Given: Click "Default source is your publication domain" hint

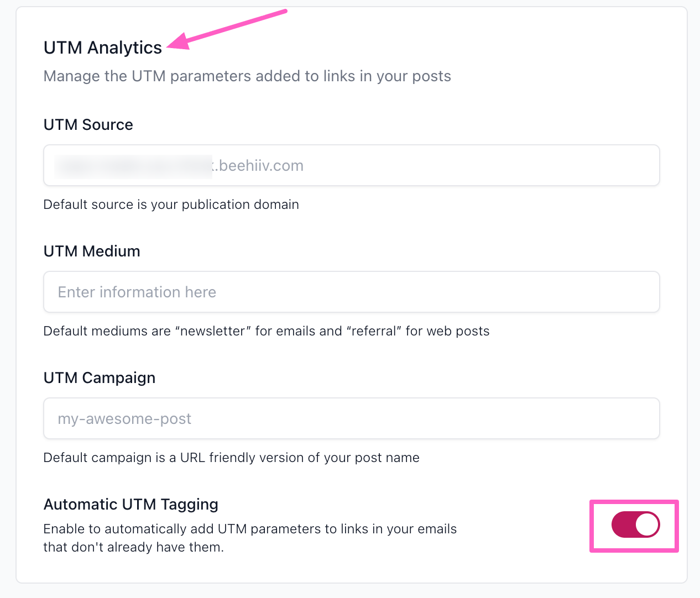Looking at the screenshot, I should 171,204.
